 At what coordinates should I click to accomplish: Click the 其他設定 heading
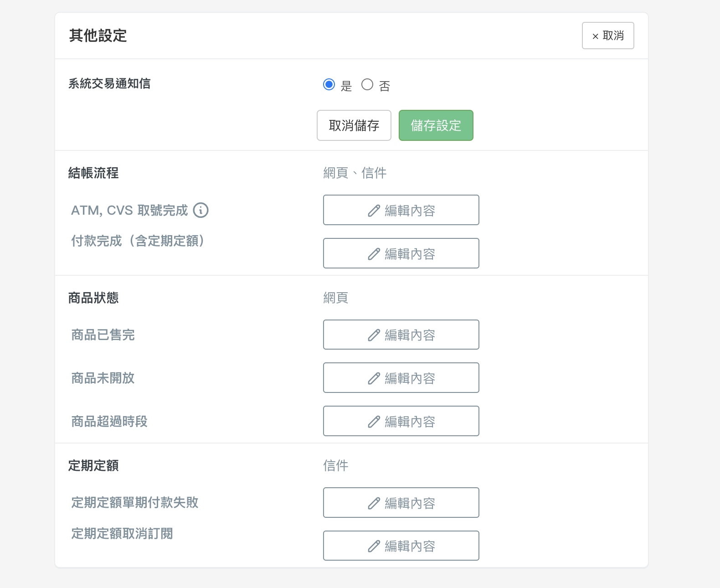(x=98, y=36)
